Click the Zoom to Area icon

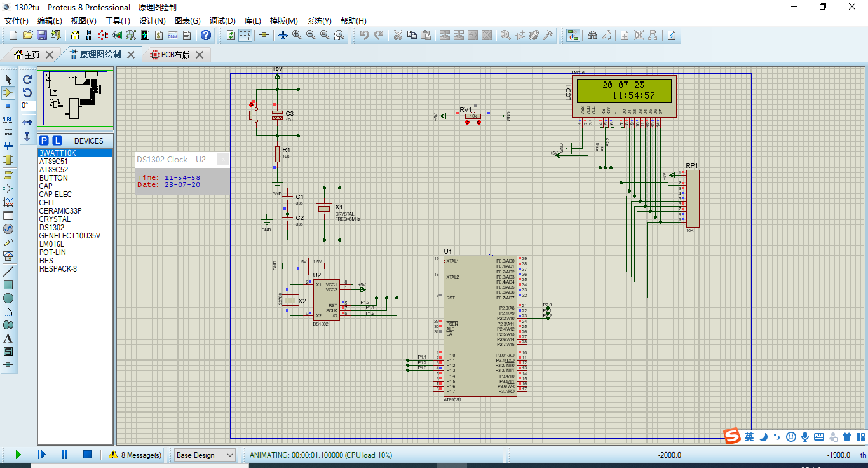[339, 35]
